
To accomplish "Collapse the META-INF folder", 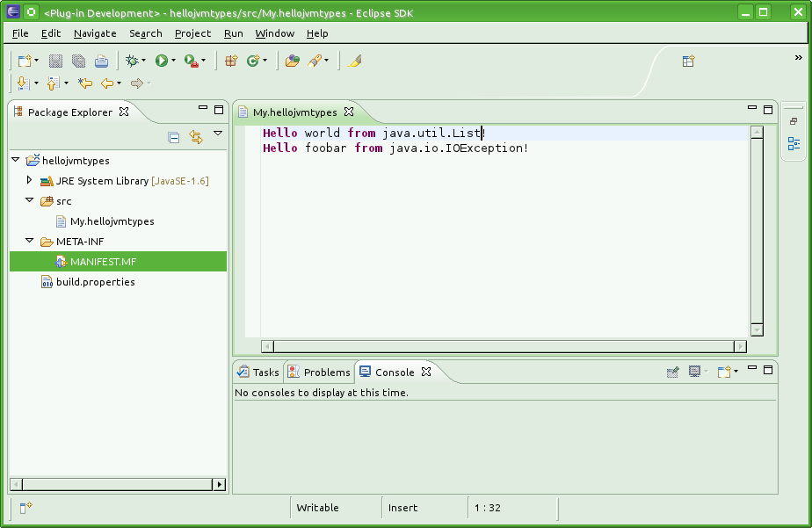I will 29,241.
